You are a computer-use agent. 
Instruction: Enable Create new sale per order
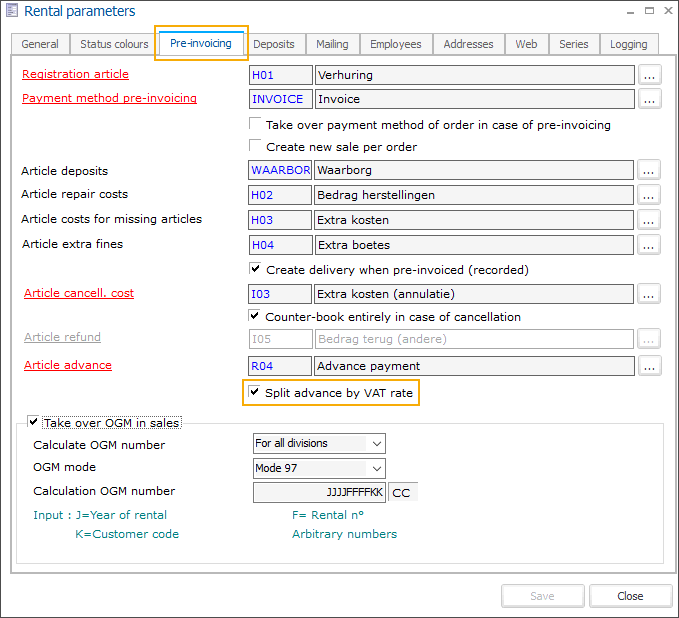click(255, 147)
